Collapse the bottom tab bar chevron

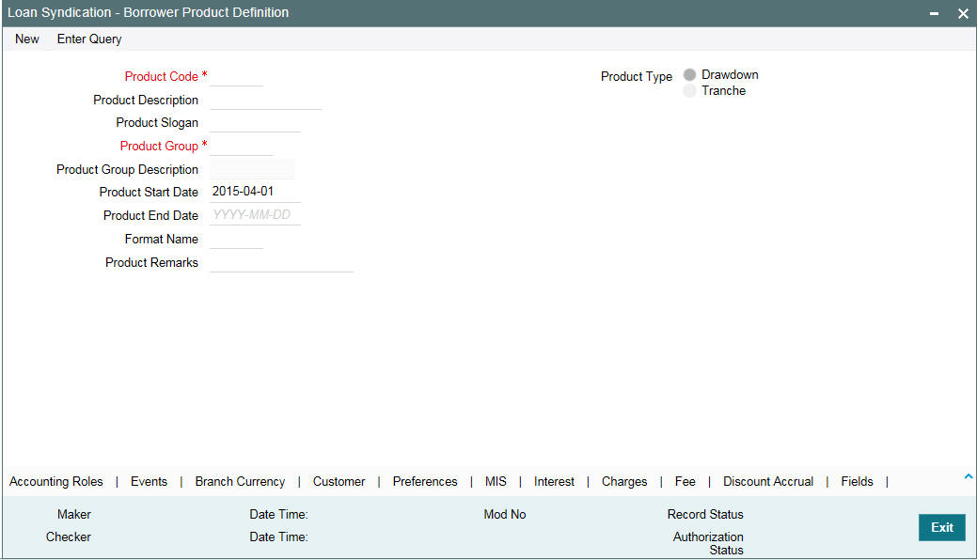pos(969,476)
